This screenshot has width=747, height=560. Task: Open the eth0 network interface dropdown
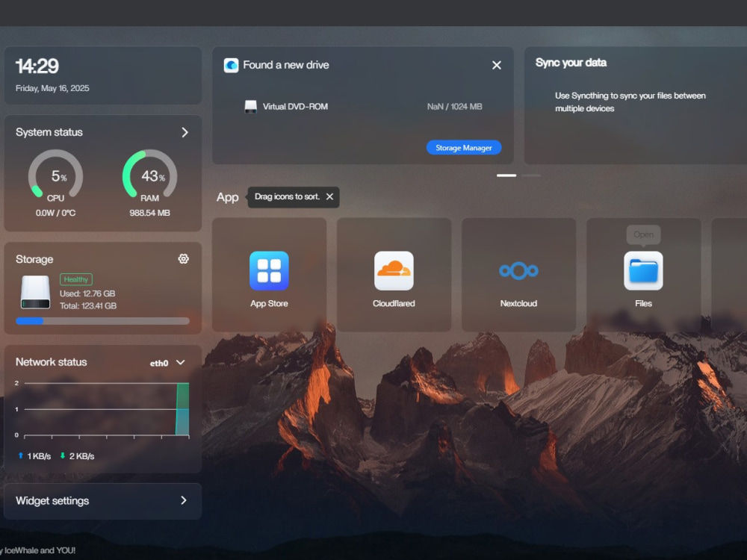pos(167,363)
